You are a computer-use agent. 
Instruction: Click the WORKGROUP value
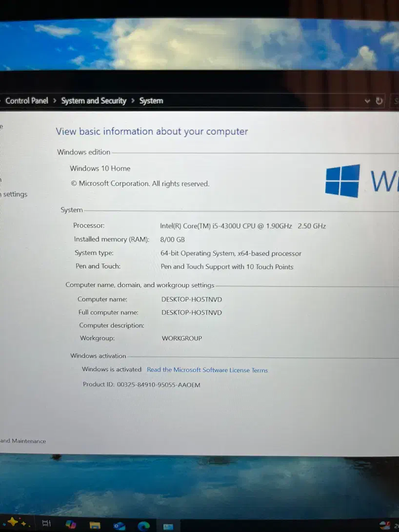(x=182, y=338)
